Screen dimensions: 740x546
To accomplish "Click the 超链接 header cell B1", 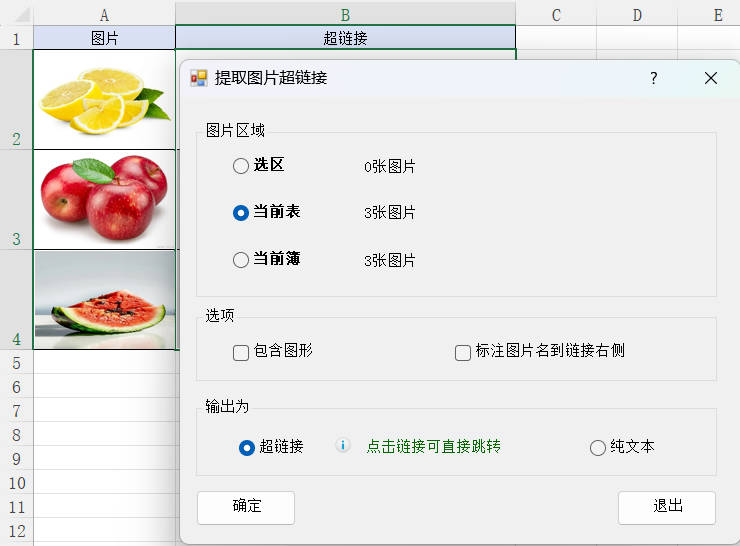I will (x=345, y=38).
